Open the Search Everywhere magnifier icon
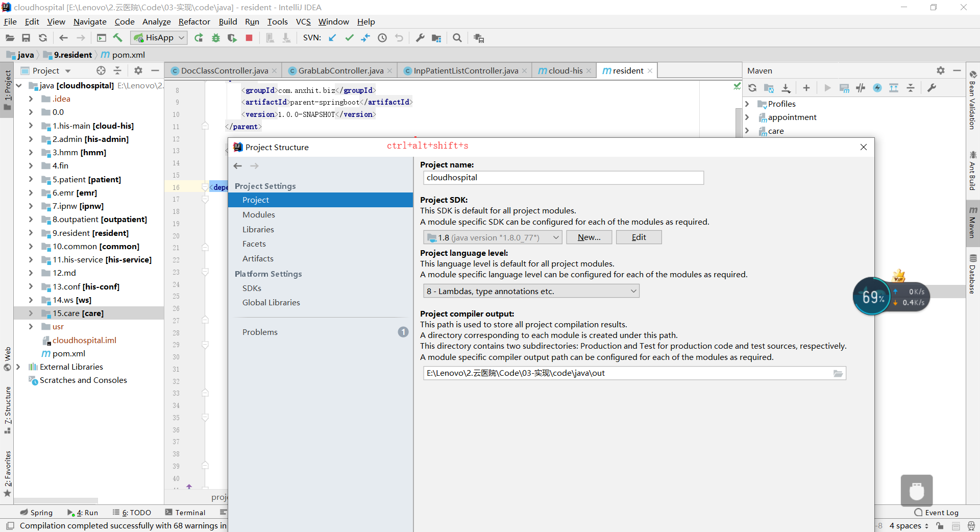980x532 pixels. click(x=457, y=38)
